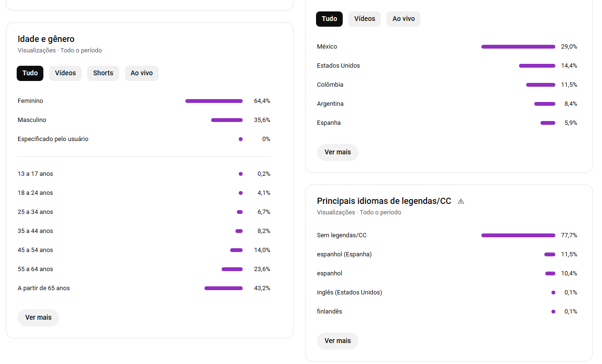The image size is (602, 364).
Task: Click the Masculino 35,6% progress bar
Action: [227, 120]
